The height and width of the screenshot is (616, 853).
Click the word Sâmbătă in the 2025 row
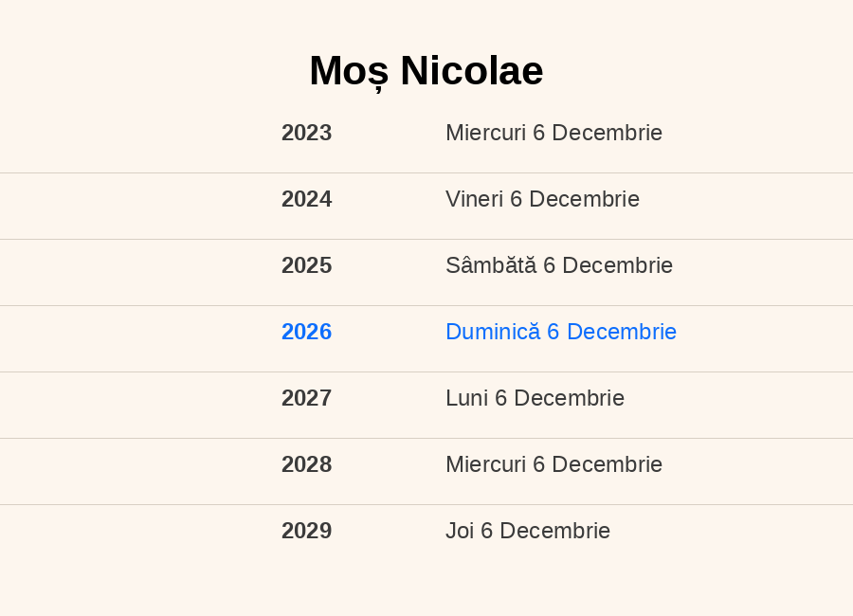point(490,265)
